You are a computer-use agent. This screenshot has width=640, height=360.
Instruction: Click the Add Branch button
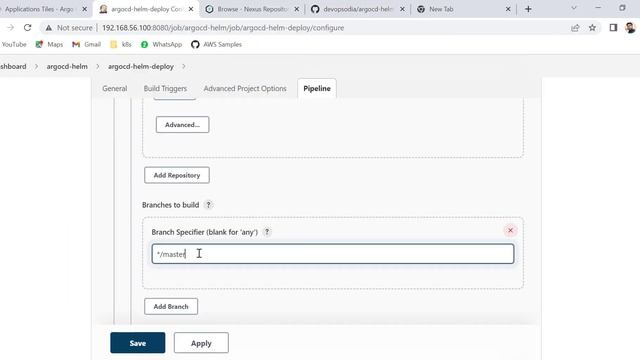point(171,307)
